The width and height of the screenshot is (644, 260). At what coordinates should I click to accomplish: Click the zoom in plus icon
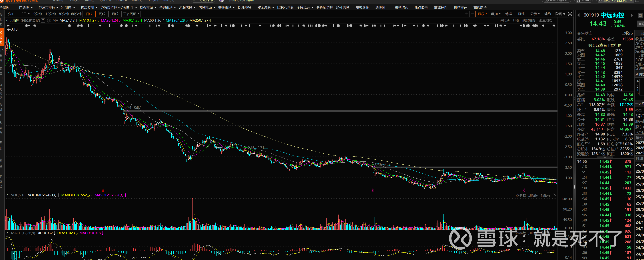click(466, 14)
